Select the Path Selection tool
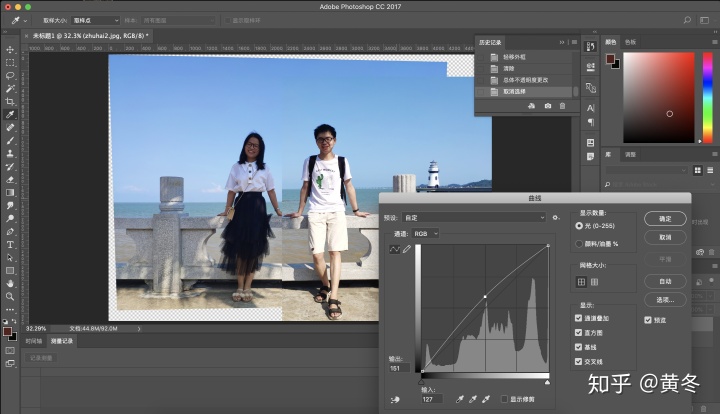Image resolution: width=720 pixels, height=414 pixels. 10,257
